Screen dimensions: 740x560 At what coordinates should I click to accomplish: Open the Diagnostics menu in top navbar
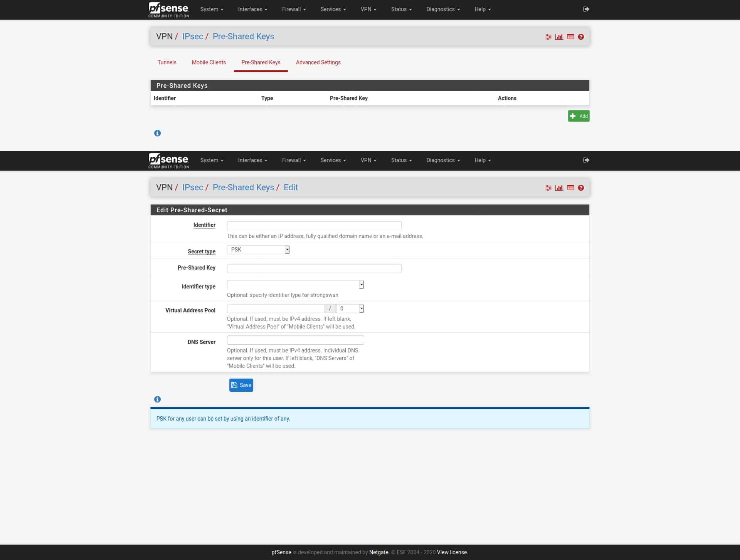(443, 9)
